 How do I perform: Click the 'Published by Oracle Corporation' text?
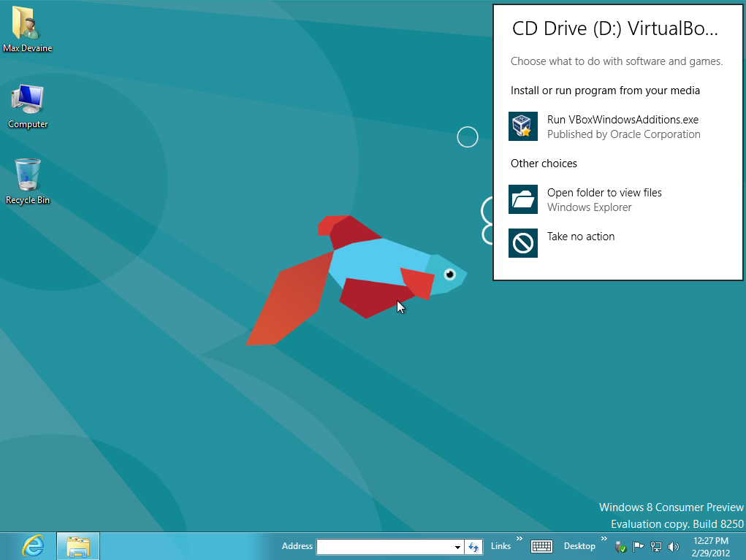[623, 134]
